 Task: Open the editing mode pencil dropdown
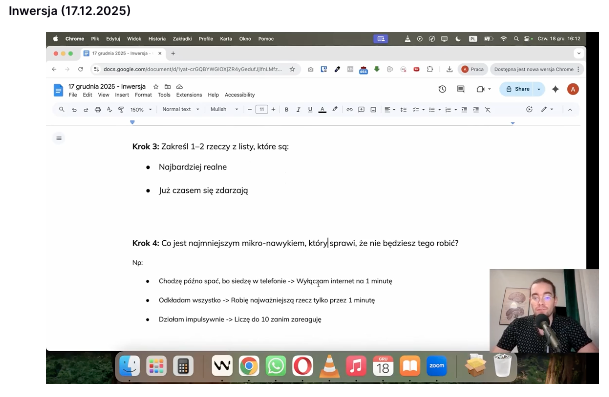pos(547,110)
